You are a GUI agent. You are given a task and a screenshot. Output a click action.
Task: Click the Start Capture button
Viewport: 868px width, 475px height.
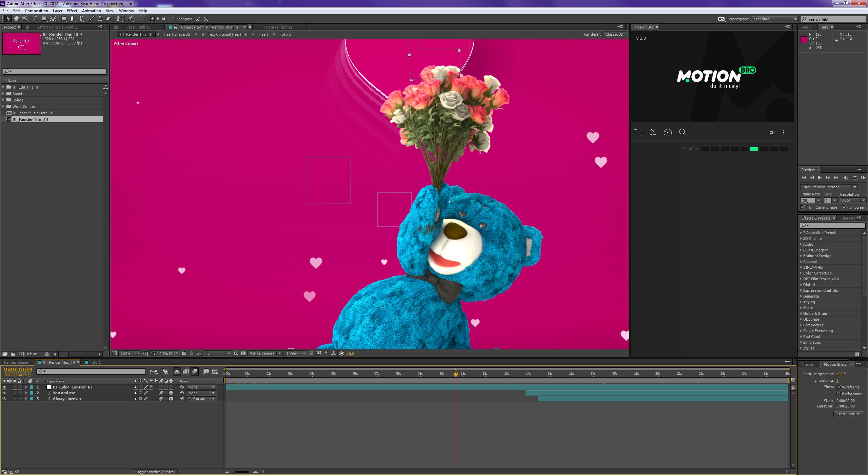(848, 414)
